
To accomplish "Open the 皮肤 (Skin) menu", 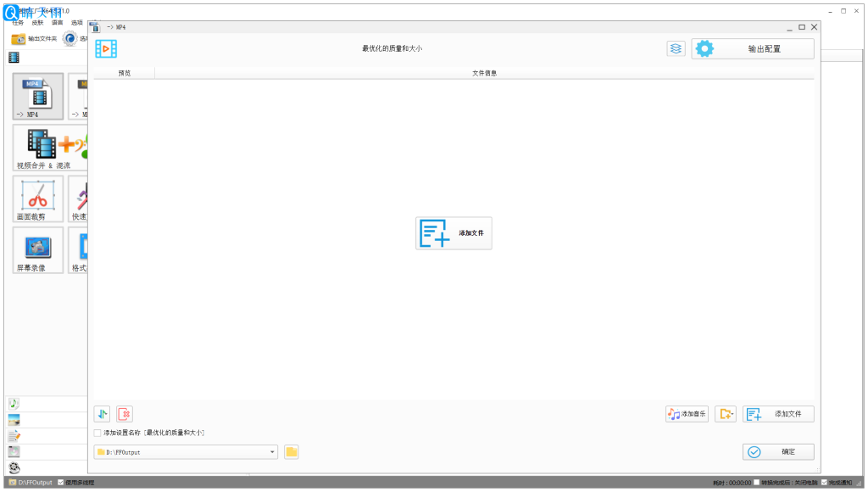I will (37, 23).
